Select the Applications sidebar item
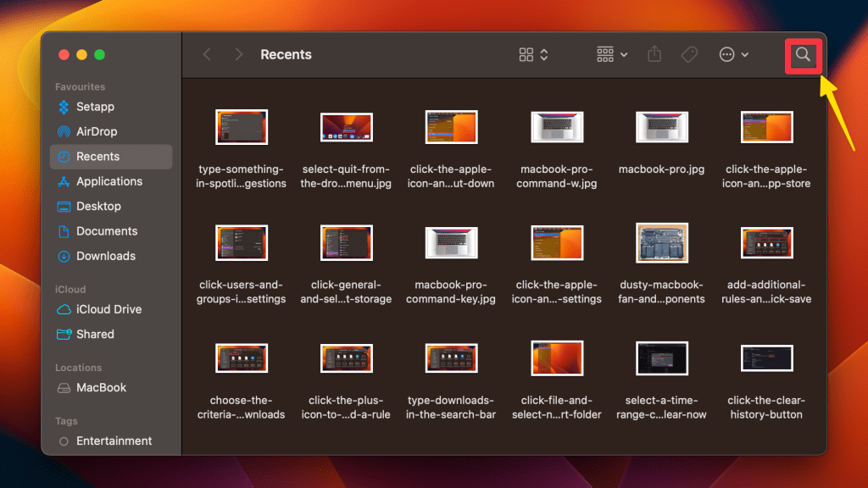Viewport: 868px width, 488px height. [108, 181]
